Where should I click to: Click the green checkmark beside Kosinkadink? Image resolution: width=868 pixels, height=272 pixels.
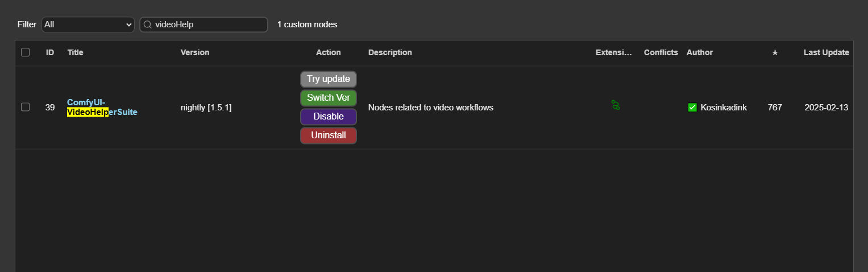[x=692, y=107]
